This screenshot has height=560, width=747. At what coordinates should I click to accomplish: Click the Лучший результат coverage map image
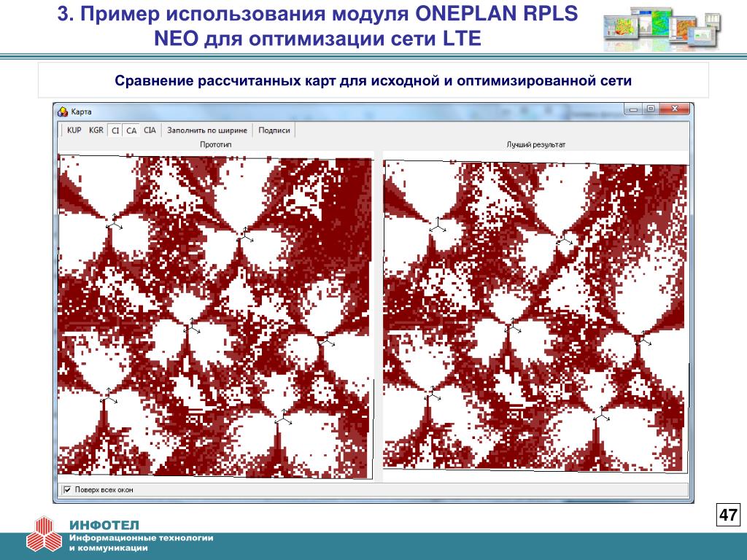tap(536, 316)
